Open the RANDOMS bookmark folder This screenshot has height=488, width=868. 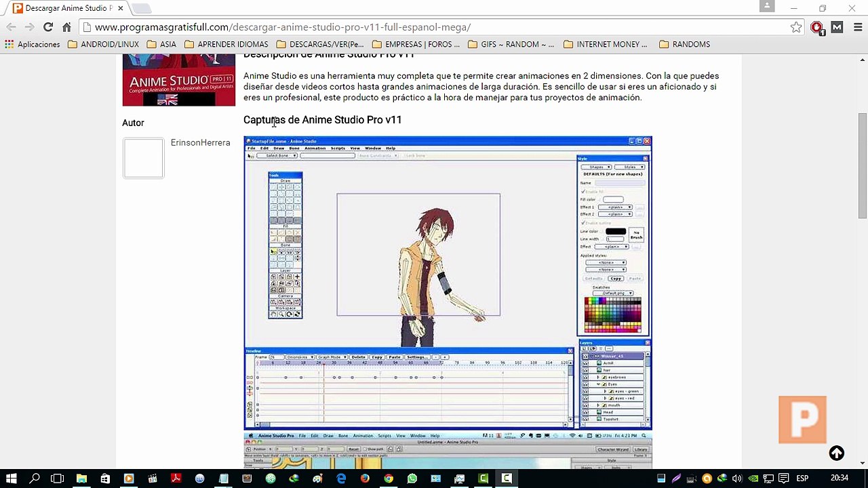684,44
